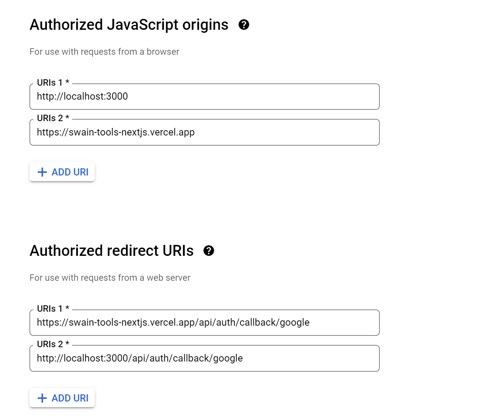Select the question mark icon near web server heading
Viewport: 504px width, 420px height.
click(x=210, y=251)
